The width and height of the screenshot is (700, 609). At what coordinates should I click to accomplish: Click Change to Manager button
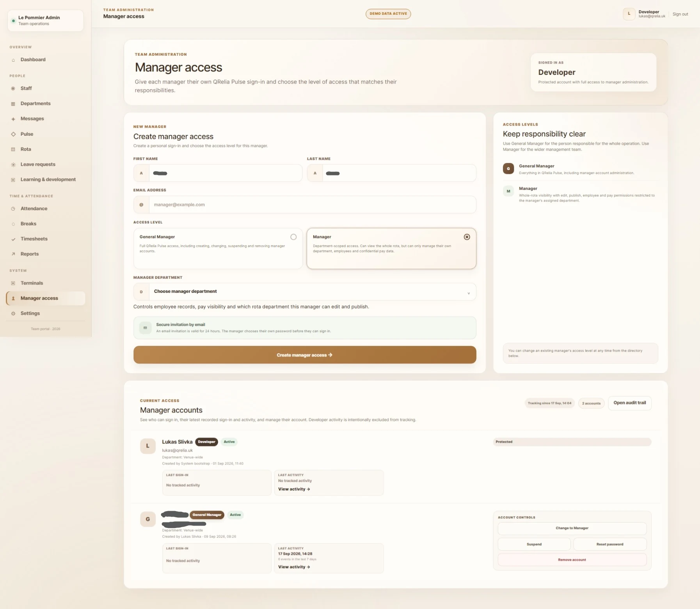pos(572,528)
